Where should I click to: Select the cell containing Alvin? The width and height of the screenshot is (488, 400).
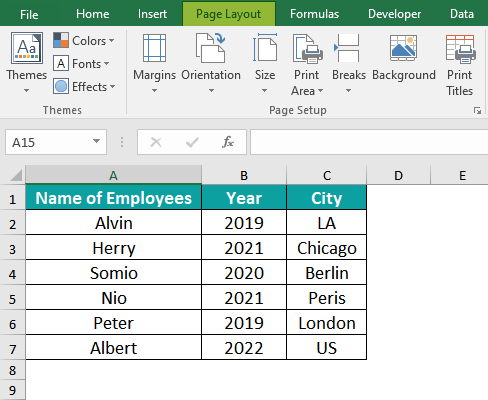pos(114,223)
